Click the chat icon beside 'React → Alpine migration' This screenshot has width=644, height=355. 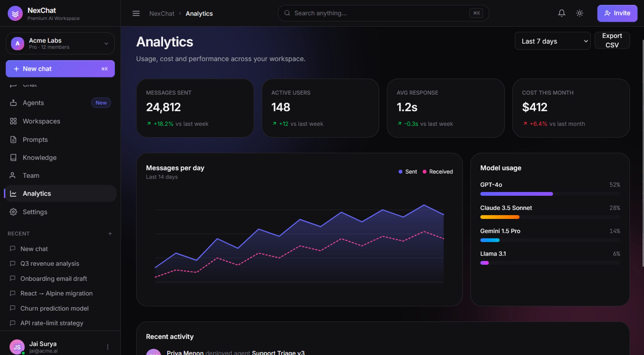click(x=13, y=293)
